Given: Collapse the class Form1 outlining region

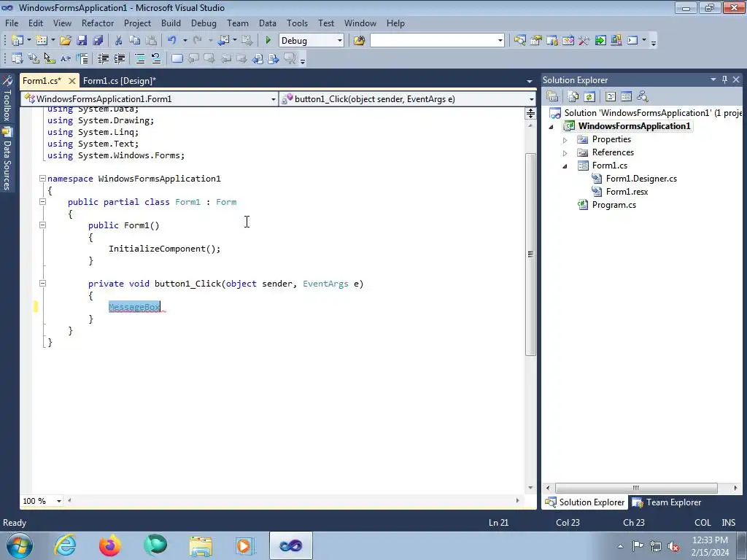Looking at the screenshot, I should tap(42, 201).
